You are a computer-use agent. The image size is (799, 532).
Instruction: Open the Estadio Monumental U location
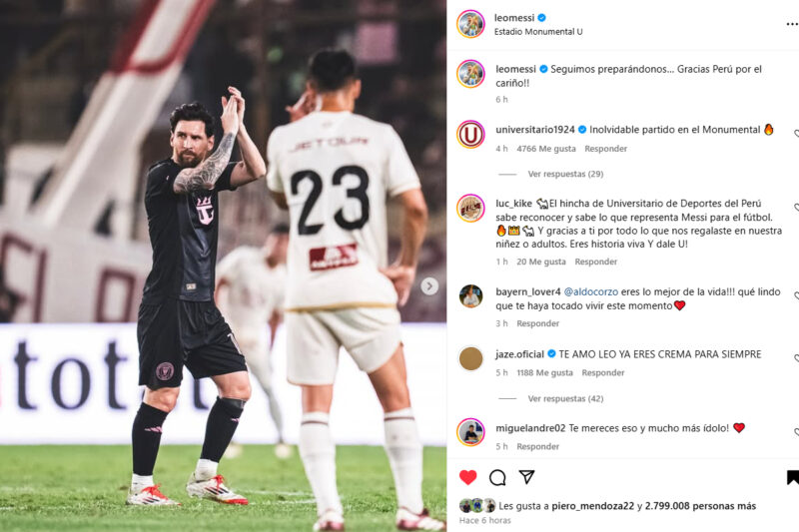coord(538,32)
